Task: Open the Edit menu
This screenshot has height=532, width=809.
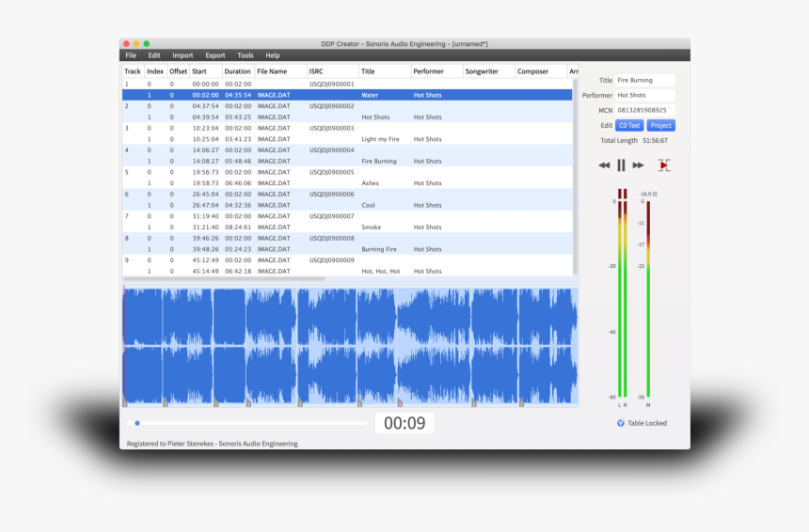Action: [x=154, y=55]
